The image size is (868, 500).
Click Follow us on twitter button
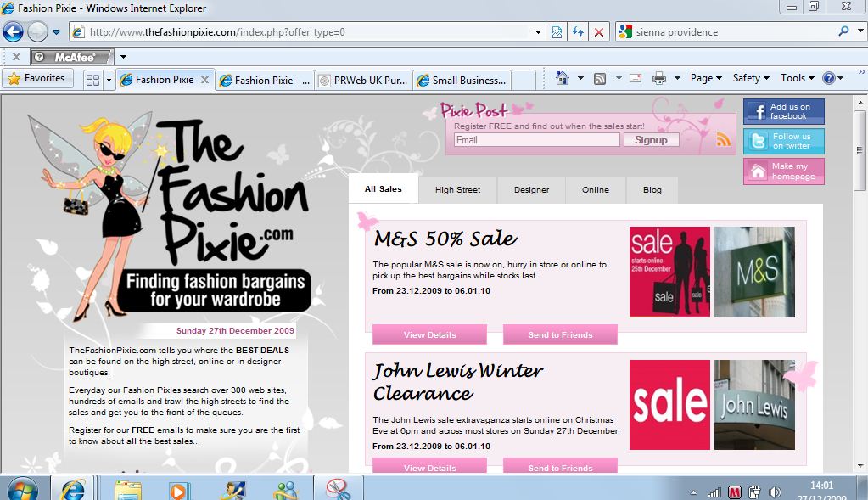click(783, 141)
